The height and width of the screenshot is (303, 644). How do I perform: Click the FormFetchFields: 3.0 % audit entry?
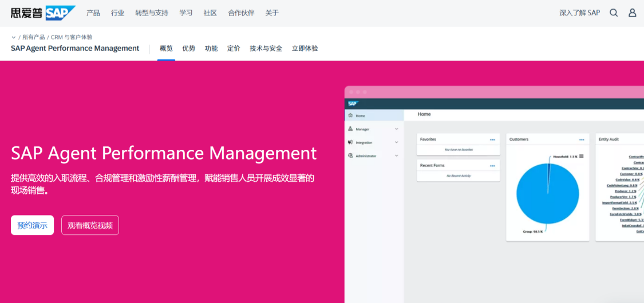625,214
